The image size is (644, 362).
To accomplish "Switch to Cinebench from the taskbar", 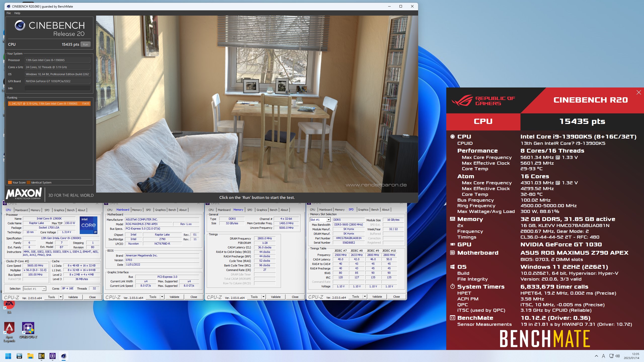I will click(x=64, y=356).
